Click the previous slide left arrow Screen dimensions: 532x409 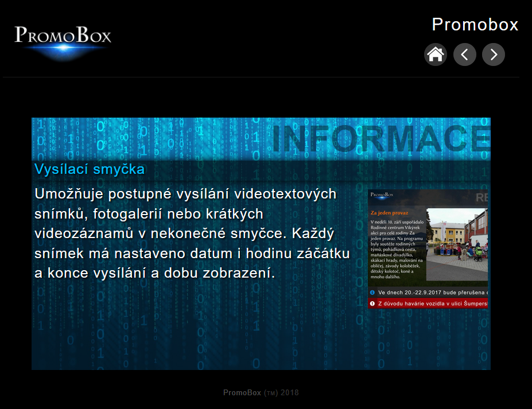tap(465, 54)
